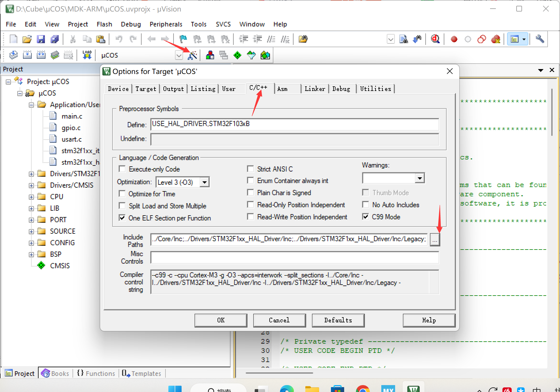The height and width of the screenshot is (392, 560).
Task: Click the Download LOAD icon
Action: pyautogui.click(x=87, y=55)
